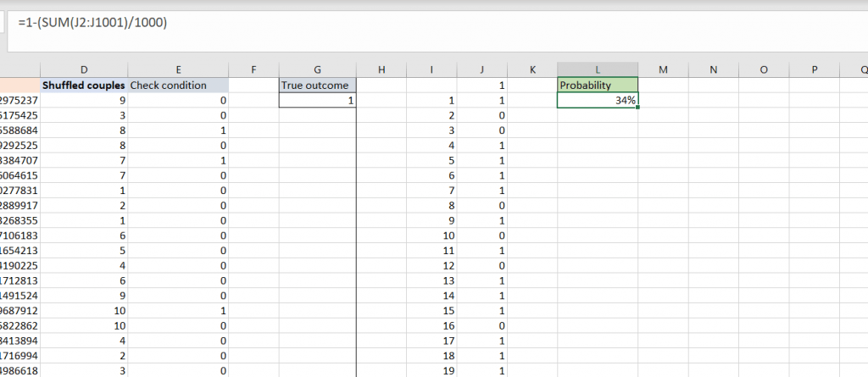
Task: Select the cell containing 2975237
Action: [x=19, y=101]
